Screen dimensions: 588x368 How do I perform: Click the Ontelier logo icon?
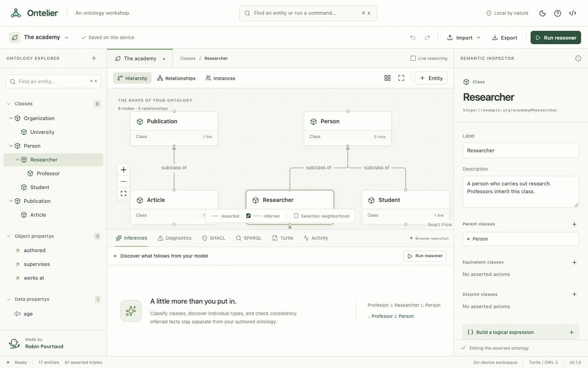pos(16,13)
